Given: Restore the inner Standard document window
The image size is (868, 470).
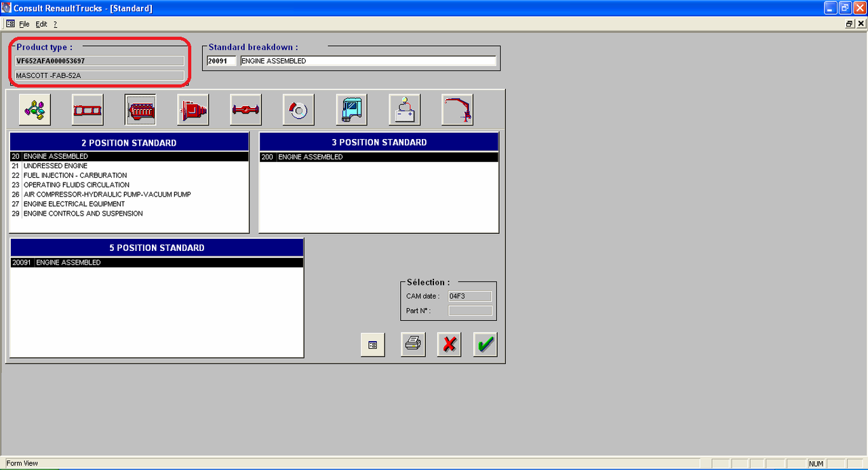Looking at the screenshot, I should [850, 24].
